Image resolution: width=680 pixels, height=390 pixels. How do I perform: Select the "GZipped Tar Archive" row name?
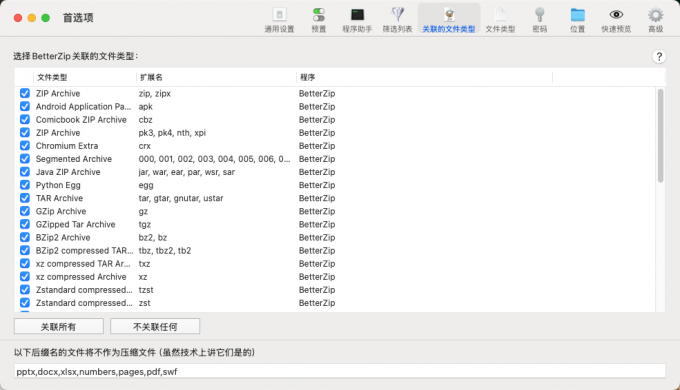75,224
